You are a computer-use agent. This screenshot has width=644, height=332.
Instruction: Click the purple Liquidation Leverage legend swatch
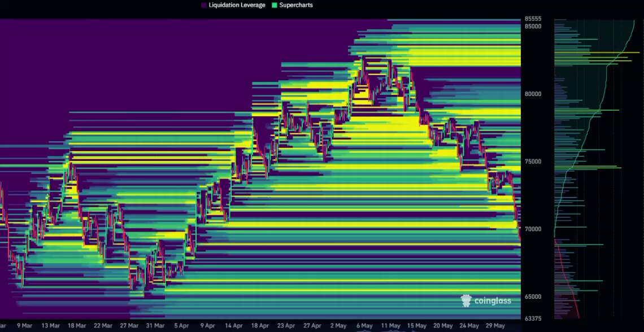click(x=204, y=5)
